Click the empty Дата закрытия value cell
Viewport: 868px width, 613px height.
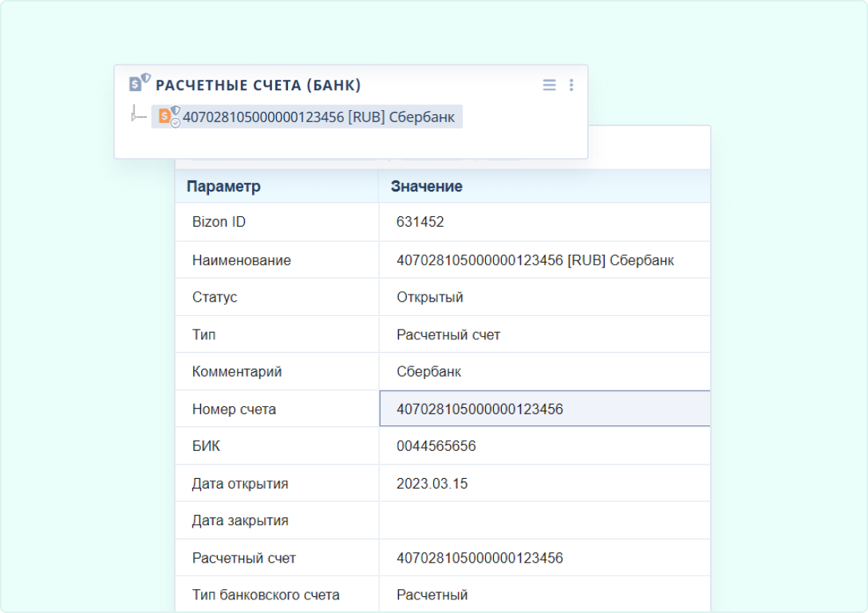coord(544,520)
